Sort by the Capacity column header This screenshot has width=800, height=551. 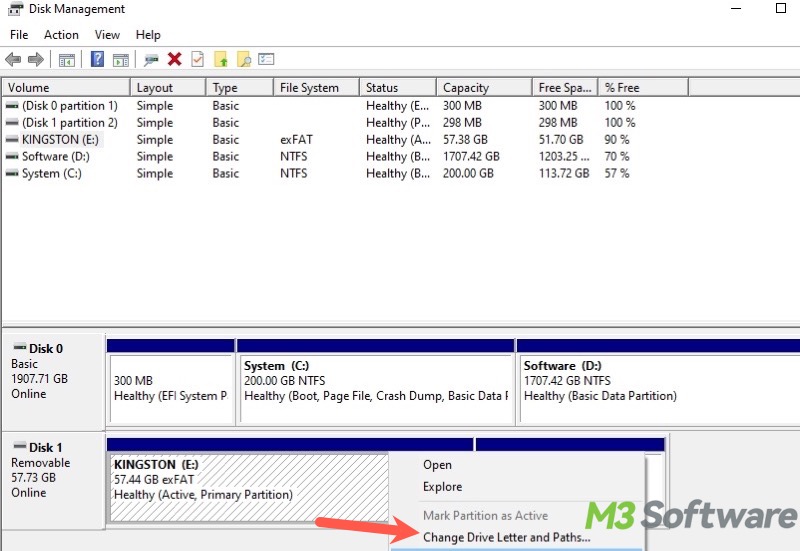point(466,88)
